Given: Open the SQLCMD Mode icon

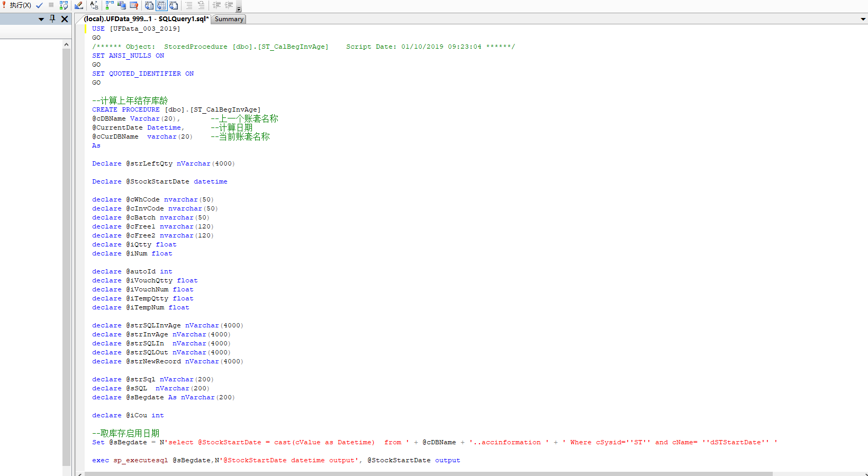Looking at the screenshot, I should click(134, 5).
